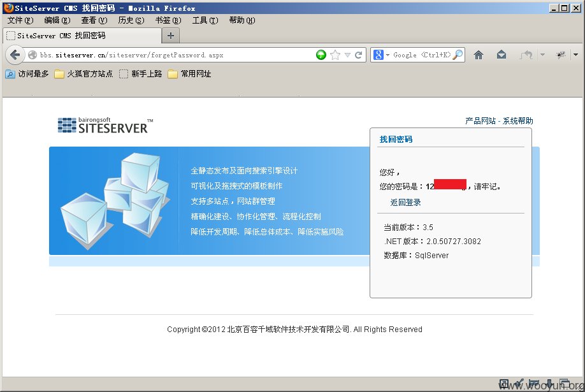This screenshot has height=392, width=585.
Task: Click the 数据库：SqlServer text
Action: [416, 256]
